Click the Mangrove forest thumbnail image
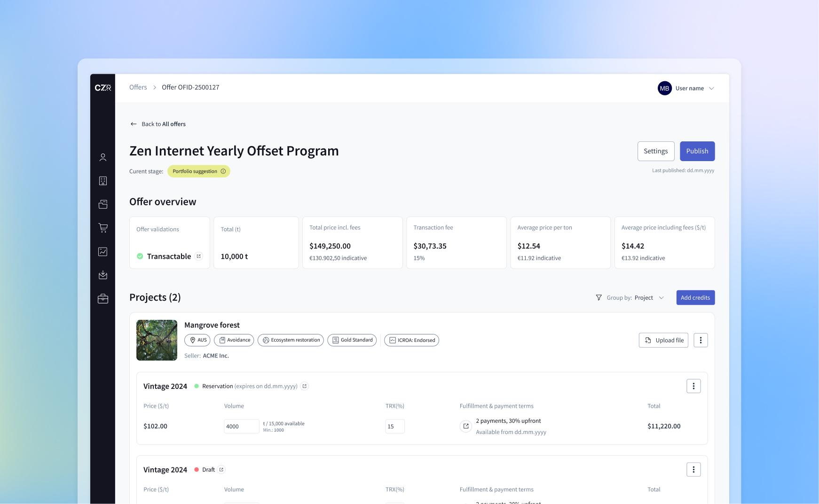The height and width of the screenshot is (504, 819). tap(157, 340)
